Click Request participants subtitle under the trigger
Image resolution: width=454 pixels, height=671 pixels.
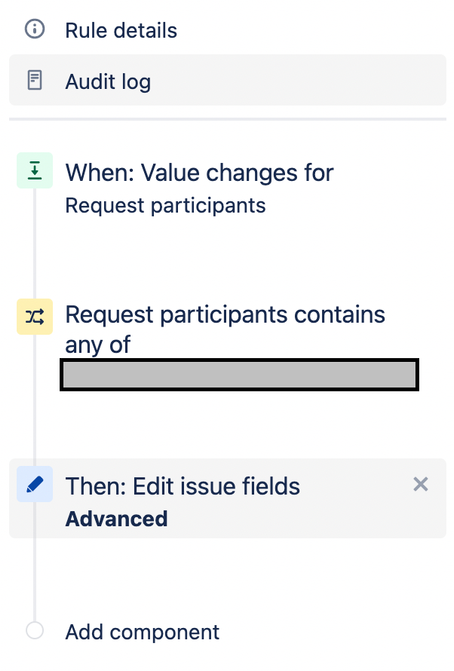pos(165,206)
